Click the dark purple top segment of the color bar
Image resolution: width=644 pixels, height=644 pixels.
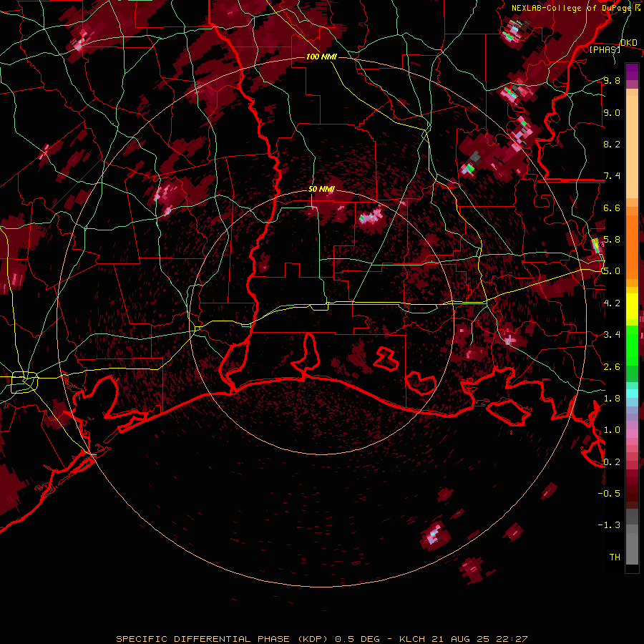click(x=632, y=72)
